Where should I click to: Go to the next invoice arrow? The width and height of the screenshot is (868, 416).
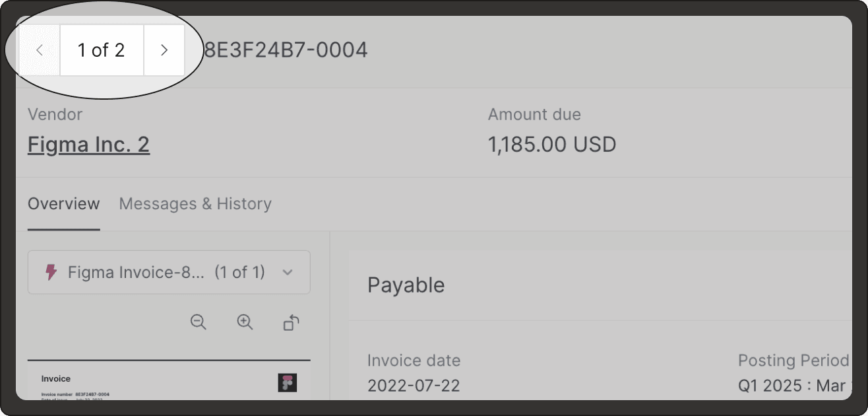coord(164,50)
